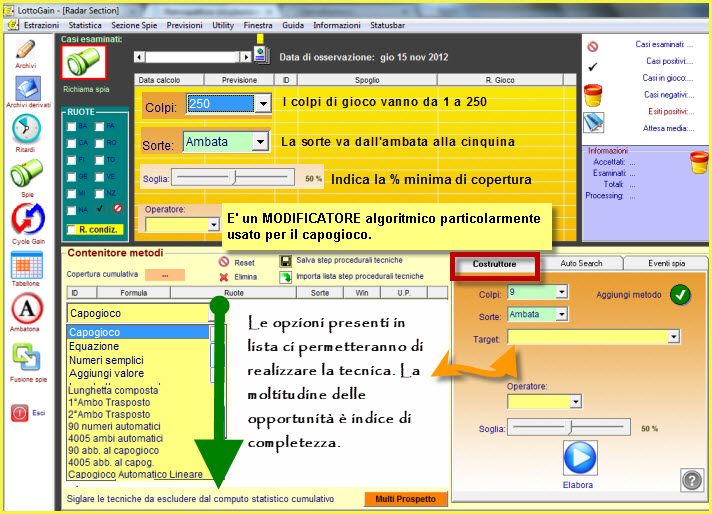Open the Ritardi clock icon
The width and height of the screenshot is (712, 514).
tap(26, 129)
